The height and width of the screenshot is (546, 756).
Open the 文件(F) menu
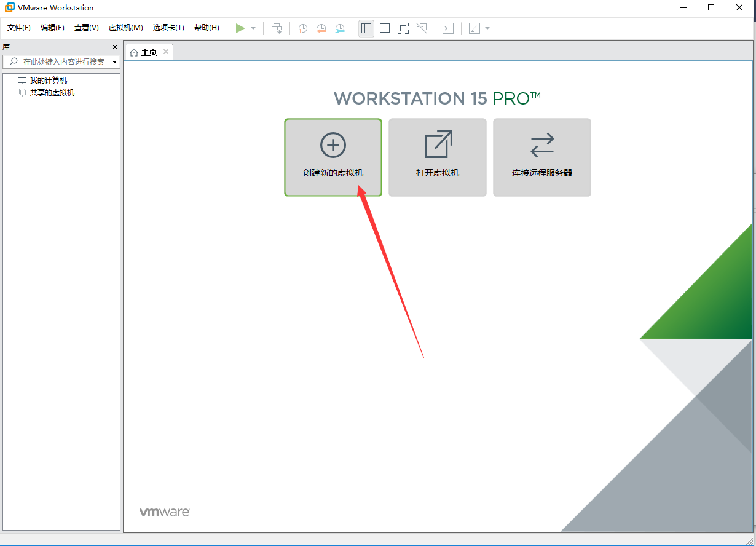[x=19, y=28]
